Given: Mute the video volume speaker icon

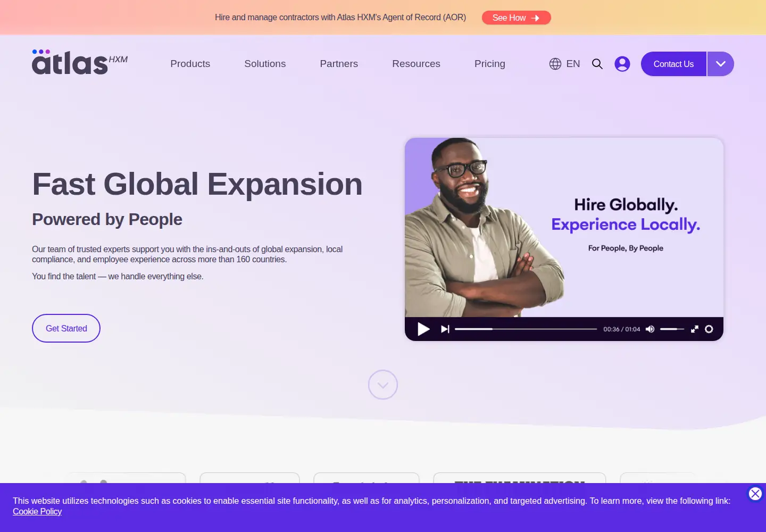Looking at the screenshot, I should pos(650,329).
